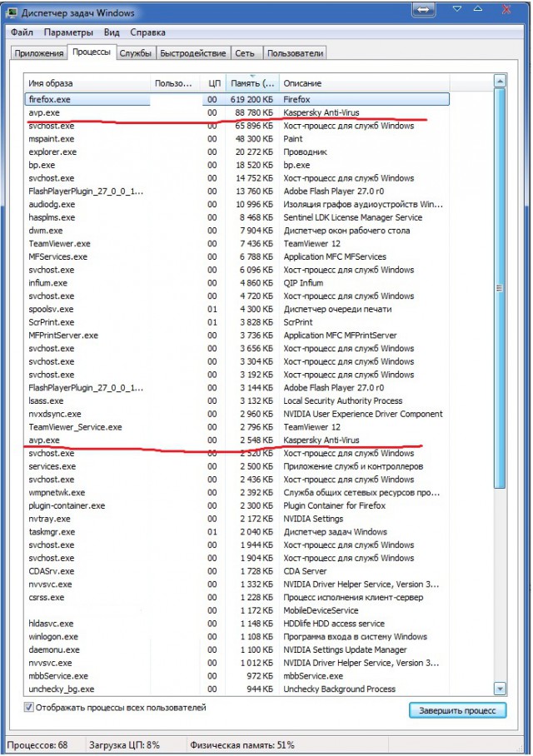The image size is (533, 756).
Task: Click the Task Manager title bar icon
Action: point(12,12)
